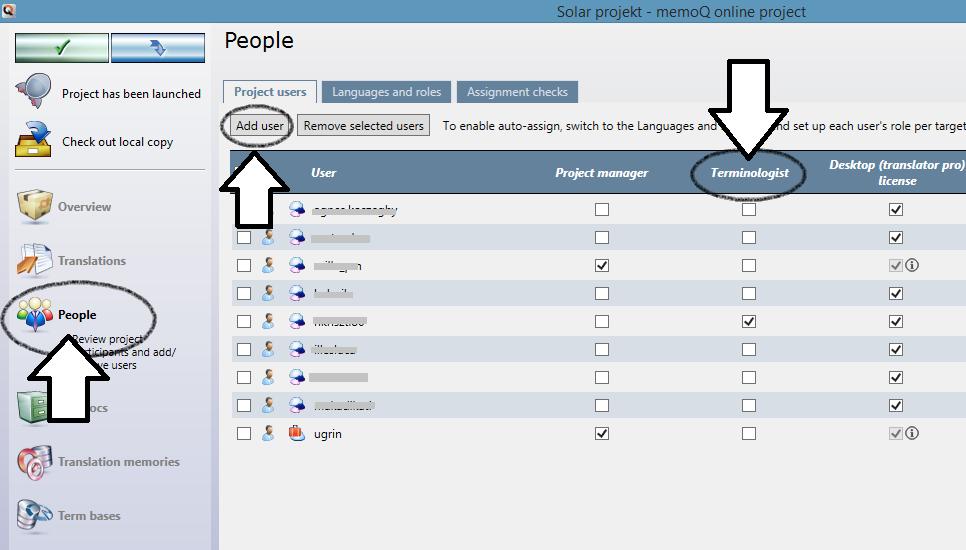Click the 'Project has been launched' text

tap(131, 94)
